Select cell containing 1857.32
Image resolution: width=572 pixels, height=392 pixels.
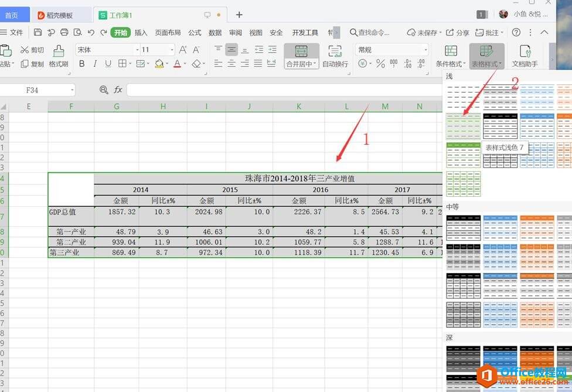[117, 216]
